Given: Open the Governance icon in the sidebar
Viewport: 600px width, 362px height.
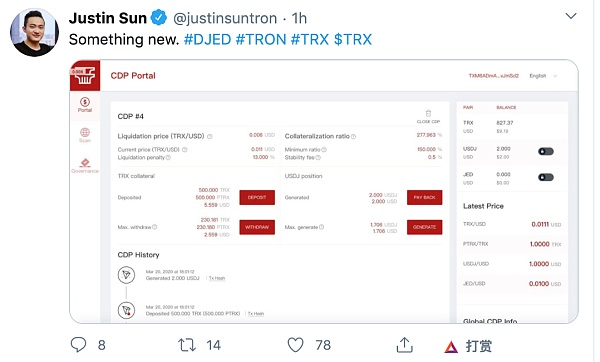Looking at the screenshot, I should click(x=85, y=163).
